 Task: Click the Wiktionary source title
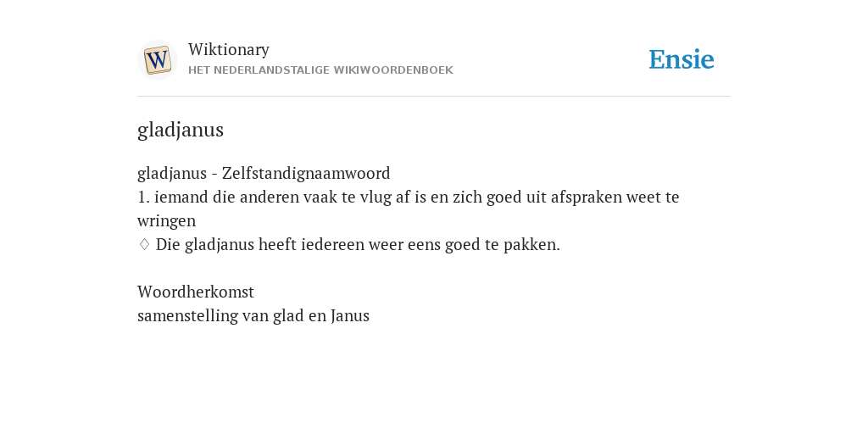coord(229,49)
